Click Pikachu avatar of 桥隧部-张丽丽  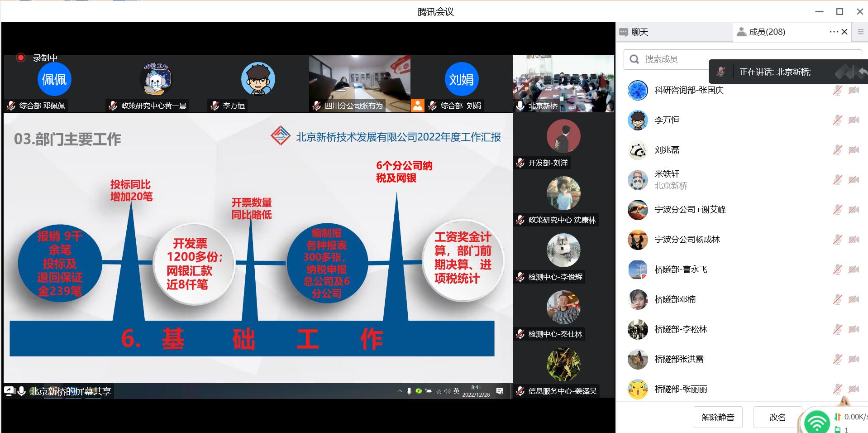(x=638, y=389)
